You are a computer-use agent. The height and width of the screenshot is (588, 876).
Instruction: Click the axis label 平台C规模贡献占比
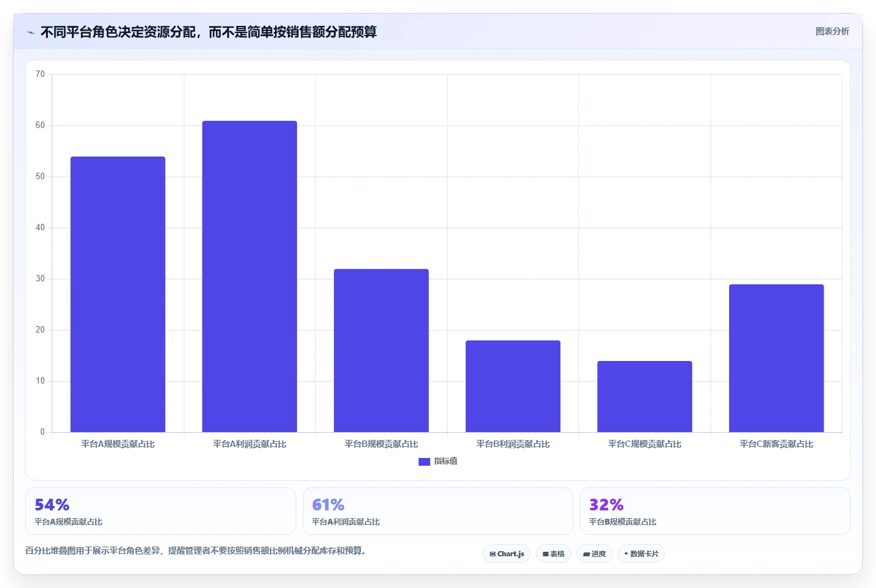[644, 444]
